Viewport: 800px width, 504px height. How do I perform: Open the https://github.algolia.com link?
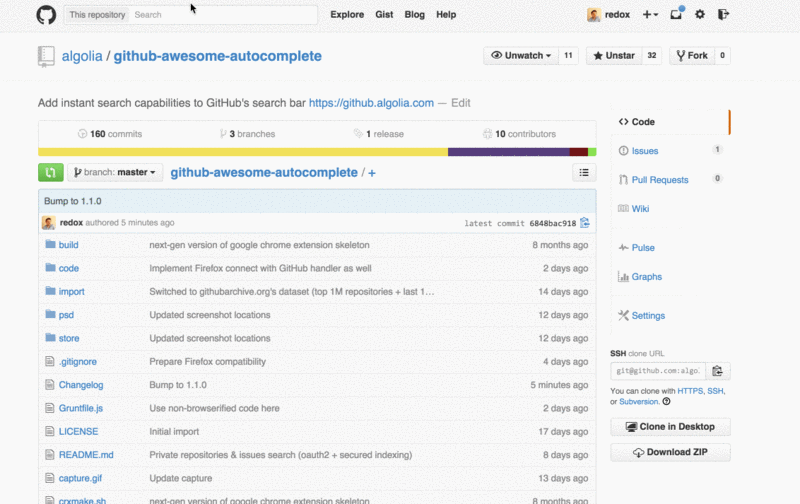point(371,103)
